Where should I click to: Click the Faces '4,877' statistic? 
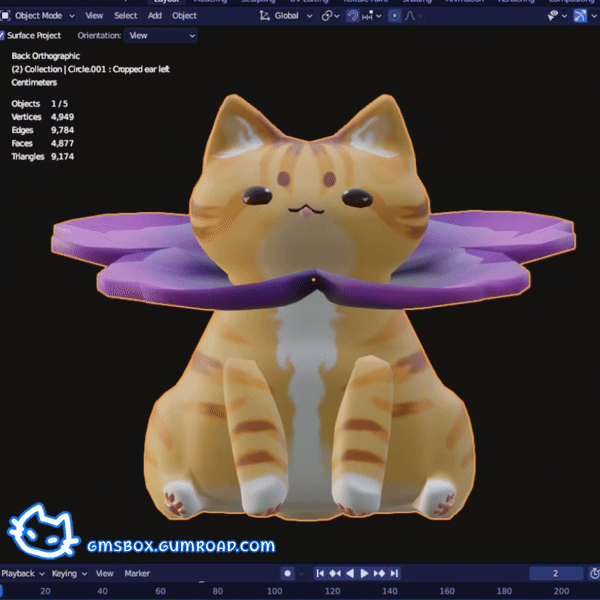(62, 143)
